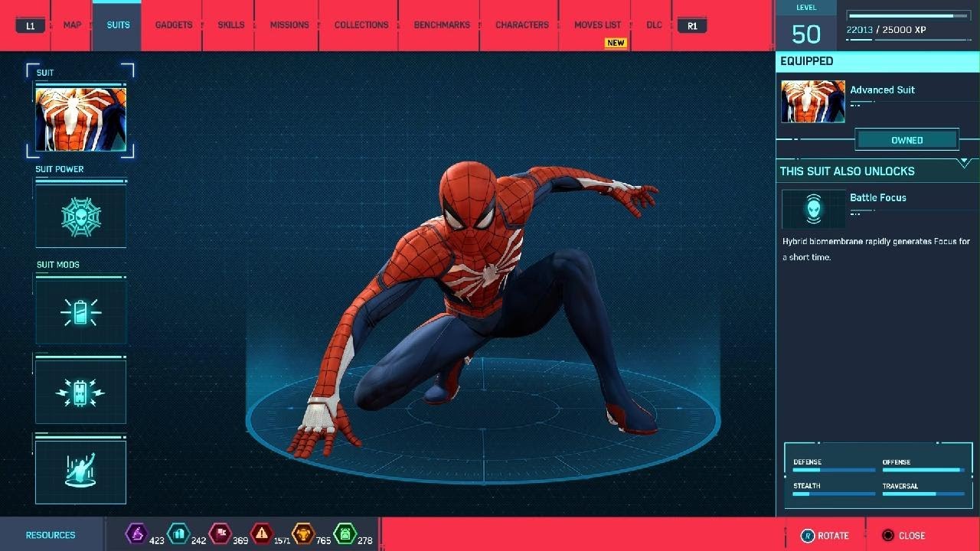Click the green token icon showing 278
This screenshot has height=551, width=980.
coord(345,533)
